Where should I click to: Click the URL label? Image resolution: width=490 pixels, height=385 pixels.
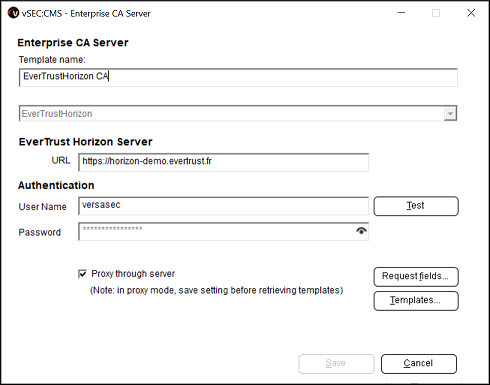(61, 161)
